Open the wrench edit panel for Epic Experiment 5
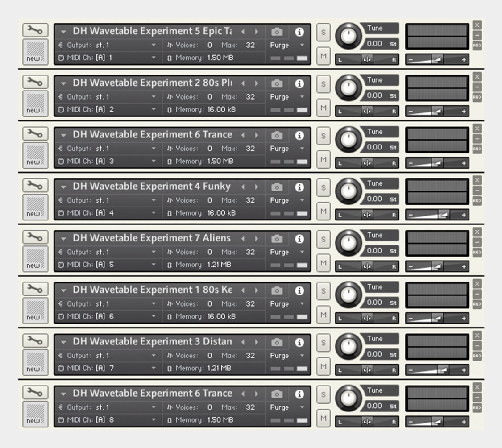The image size is (502, 448). click(x=35, y=30)
